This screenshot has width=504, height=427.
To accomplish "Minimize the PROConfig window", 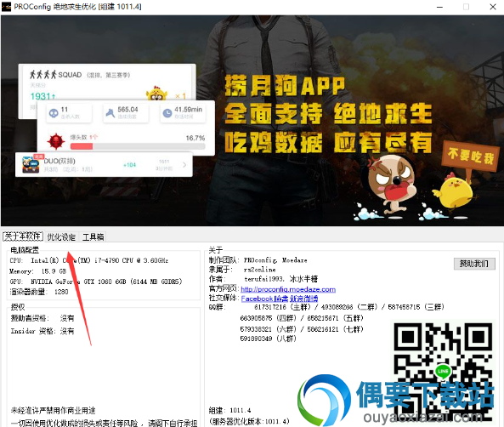I will (439, 7).
